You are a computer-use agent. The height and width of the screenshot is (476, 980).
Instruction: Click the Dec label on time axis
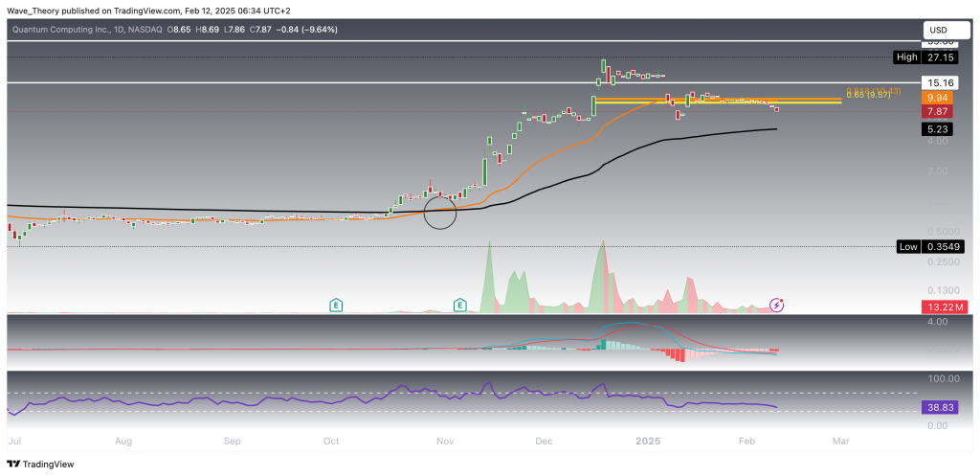pyautogui.click(x=545, y=441)
